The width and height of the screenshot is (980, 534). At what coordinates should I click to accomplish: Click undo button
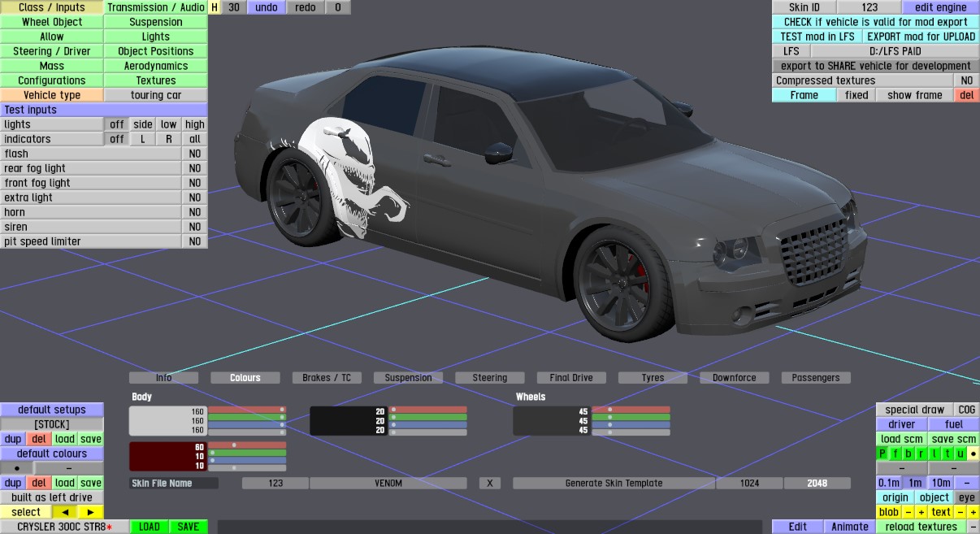tap(266, 7)
